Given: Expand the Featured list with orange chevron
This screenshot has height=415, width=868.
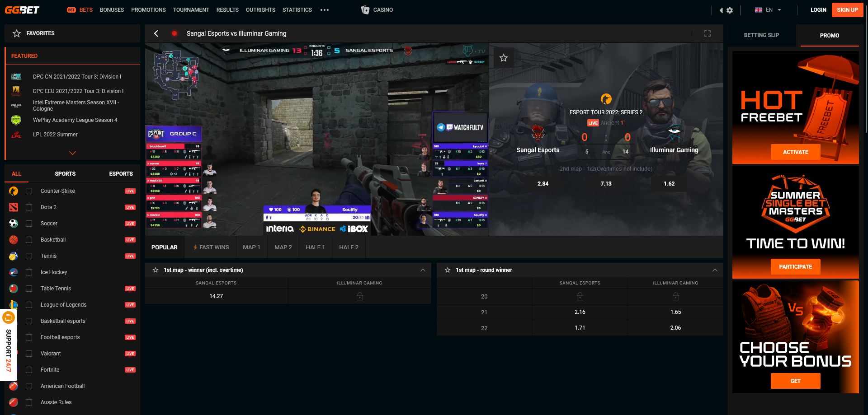Looking at the screenshot, I should [x=72, y=153].
